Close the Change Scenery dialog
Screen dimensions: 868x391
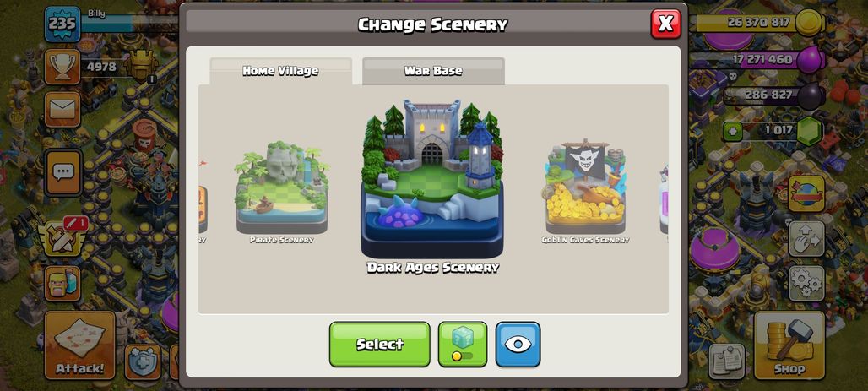pyautogui.click(x=665, y=24)
